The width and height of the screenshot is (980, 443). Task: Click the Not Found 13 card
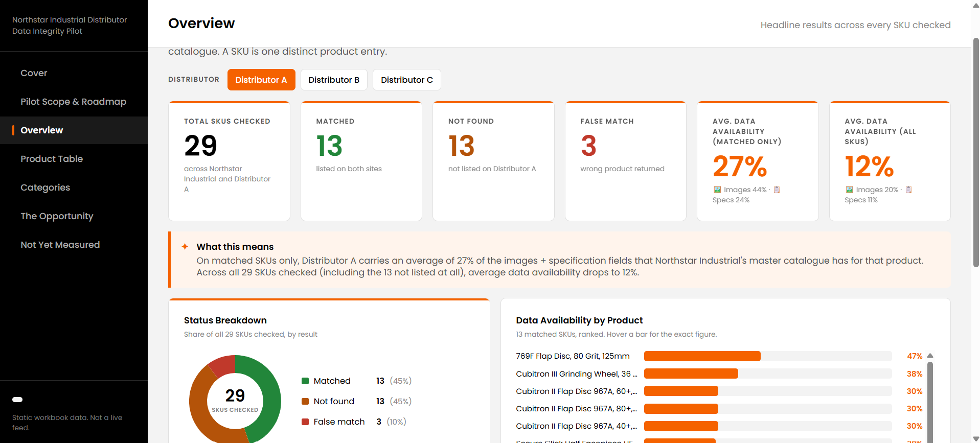point(493,161)
